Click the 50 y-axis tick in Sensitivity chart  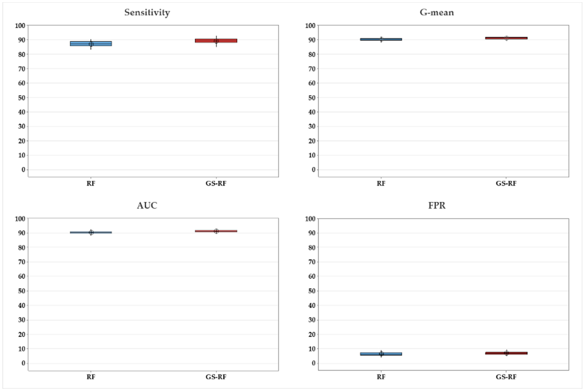(x=22, y=97)
